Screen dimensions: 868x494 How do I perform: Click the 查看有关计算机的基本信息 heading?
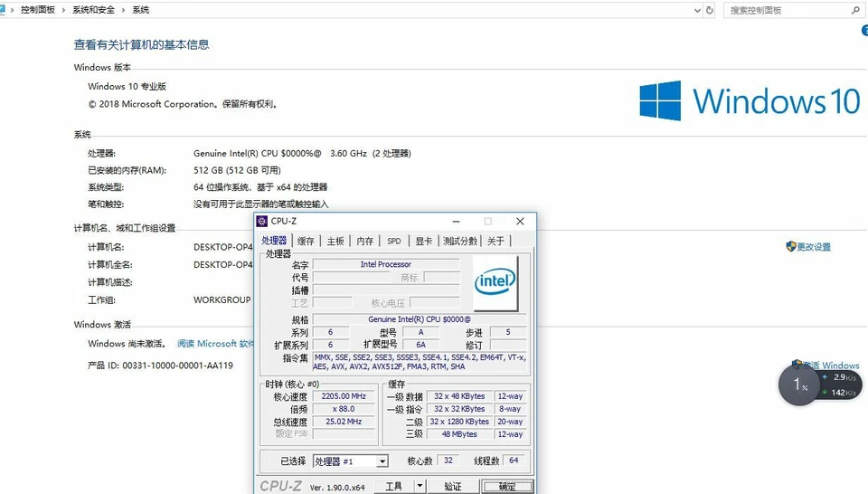coord(142,45)
